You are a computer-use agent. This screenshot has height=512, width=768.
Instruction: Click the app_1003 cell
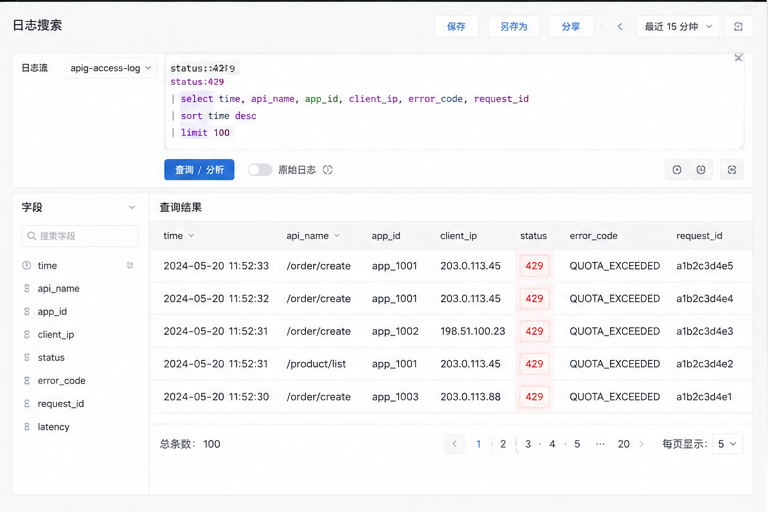(395, 396)
